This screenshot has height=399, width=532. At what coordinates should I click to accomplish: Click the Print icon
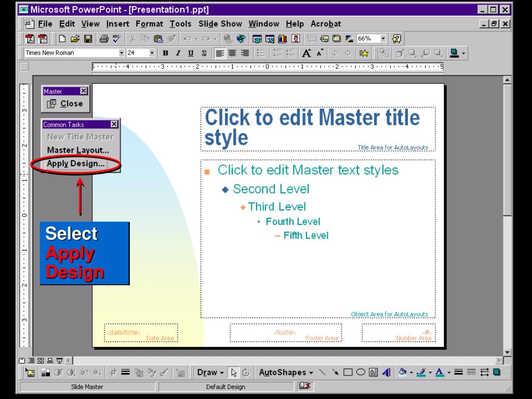[x=104, y=38]
